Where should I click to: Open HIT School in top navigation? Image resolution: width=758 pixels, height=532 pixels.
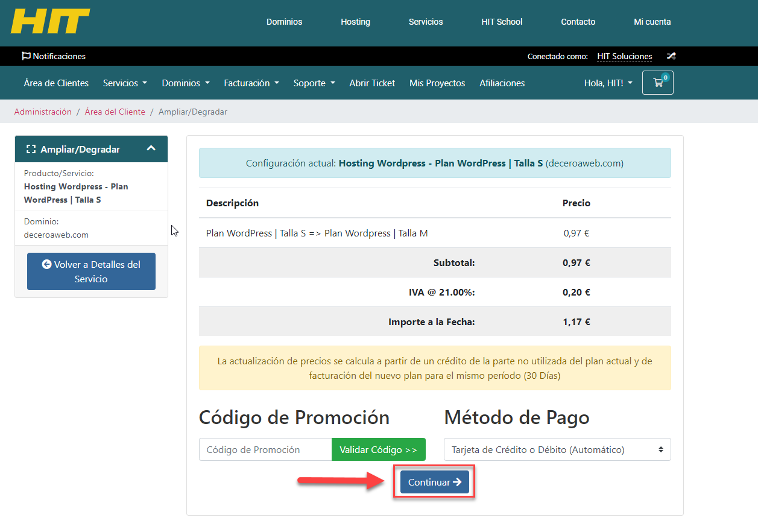[502, 22]
